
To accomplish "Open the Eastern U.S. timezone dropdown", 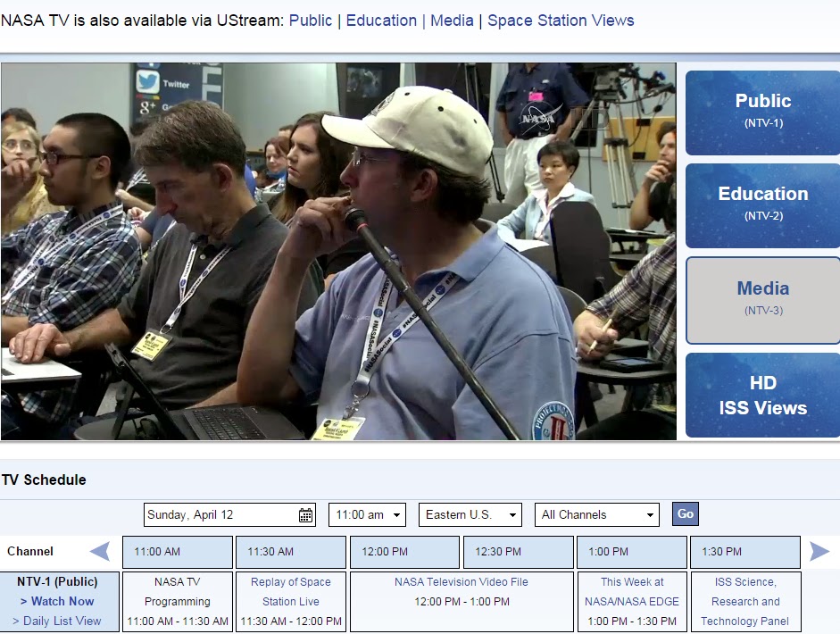I will click(470, 515).
